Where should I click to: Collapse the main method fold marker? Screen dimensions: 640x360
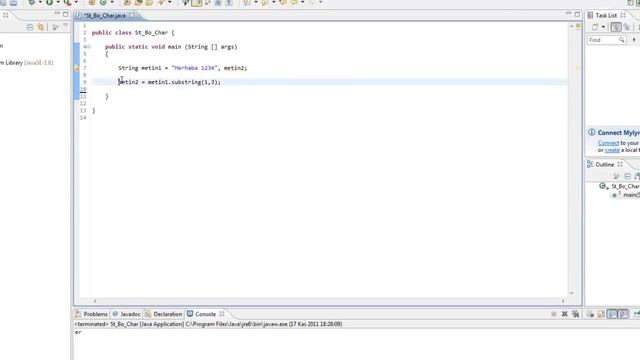(89, 47)
